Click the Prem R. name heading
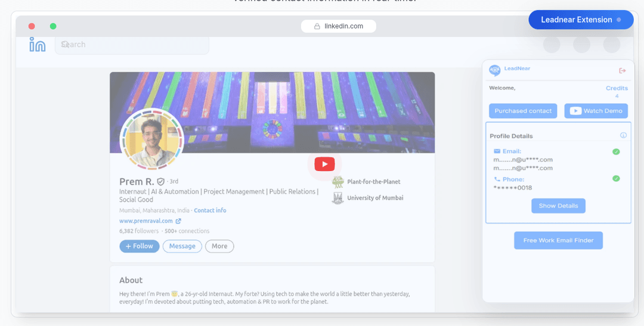The image size is (644, 326). (137, 182)
